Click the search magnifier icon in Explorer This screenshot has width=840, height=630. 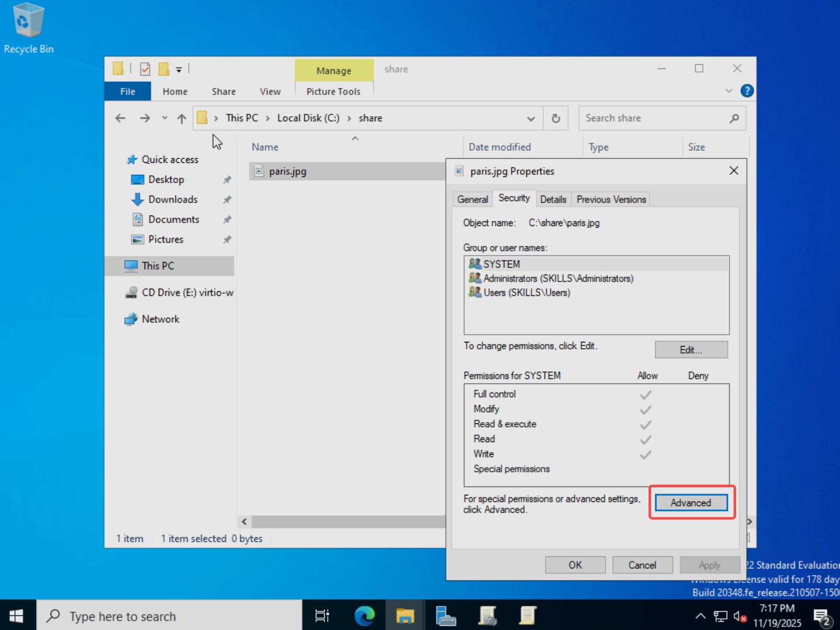tap(734, 118)
